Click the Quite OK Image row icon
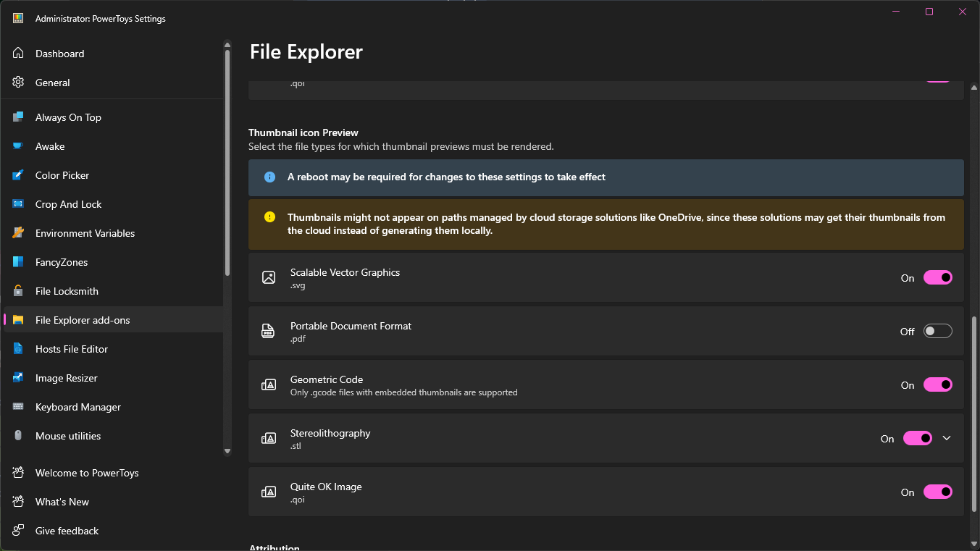This screenshot has width=980, height=551. tap(269, 492)
